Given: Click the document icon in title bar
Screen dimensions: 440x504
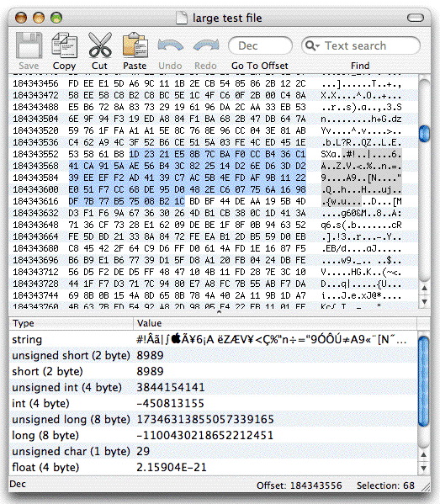Looking at the screenshot, I should [182, 18].
